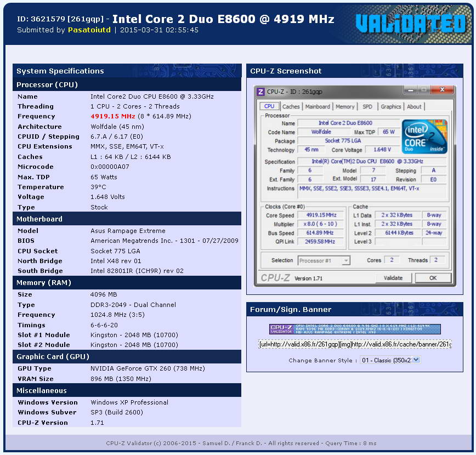This screenshot has width=476, height=455.
Task: Click the Bus Speed 614.89 MHz field
Action: [321, 233]
